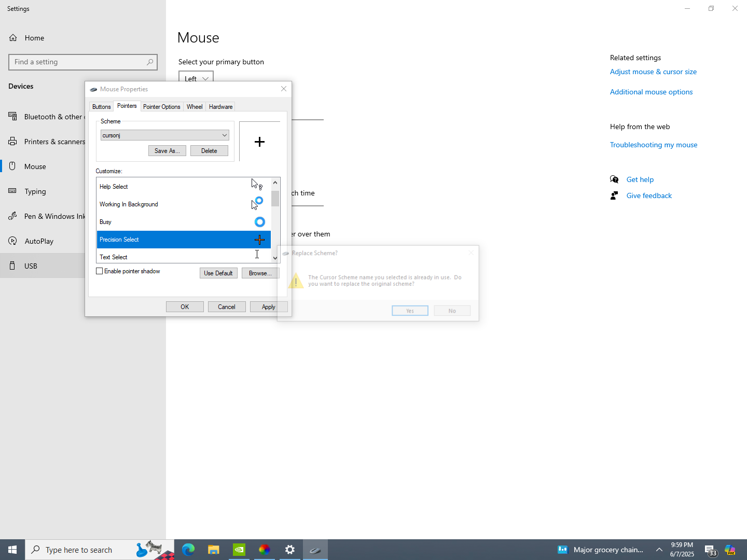Open the Pointer Options tab

[x=162, y=107]
